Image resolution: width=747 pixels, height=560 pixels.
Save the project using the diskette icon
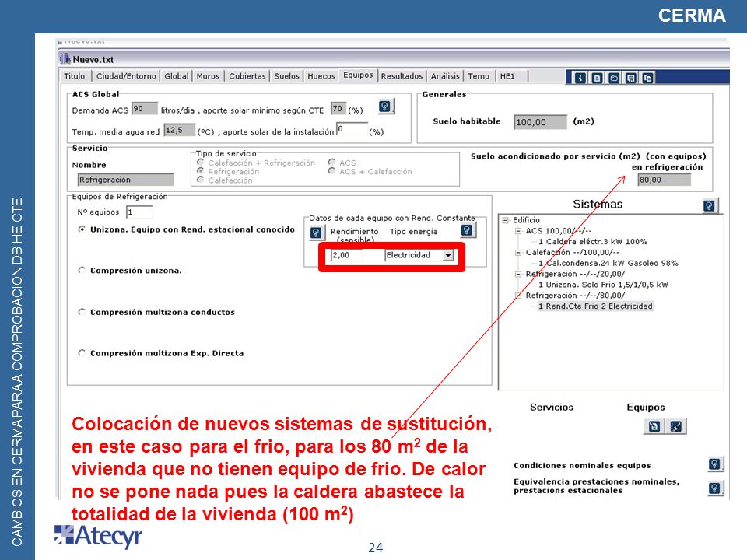631,78
